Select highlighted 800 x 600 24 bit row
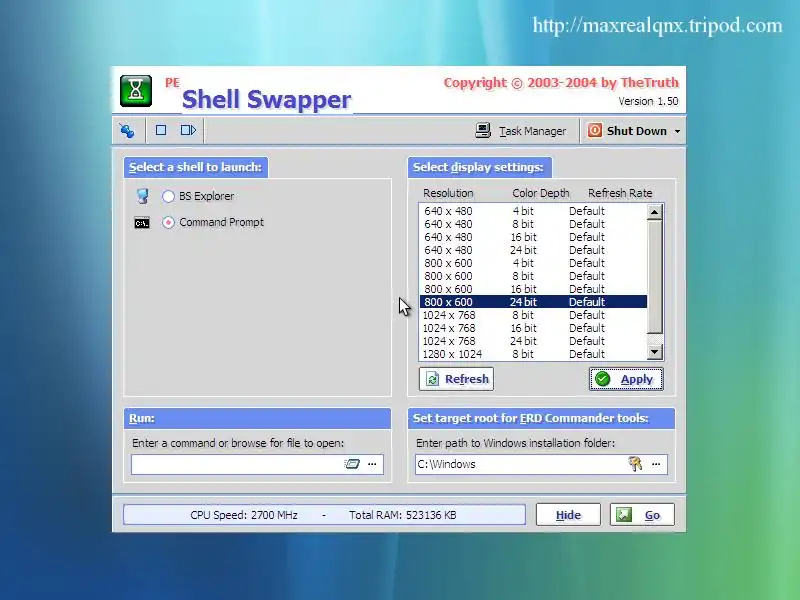The image size is (800, 600). coord(533,302)
